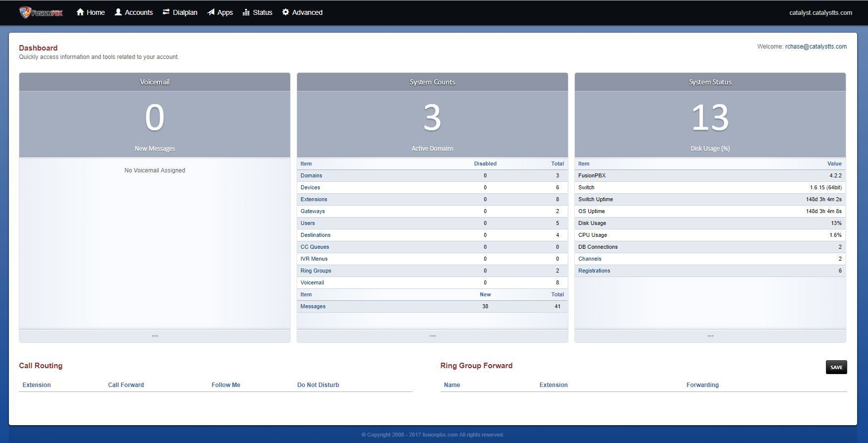Viewport: 868px width, 443px height.
Task: Click the Forwarding column header
Action: click(702, 385)
